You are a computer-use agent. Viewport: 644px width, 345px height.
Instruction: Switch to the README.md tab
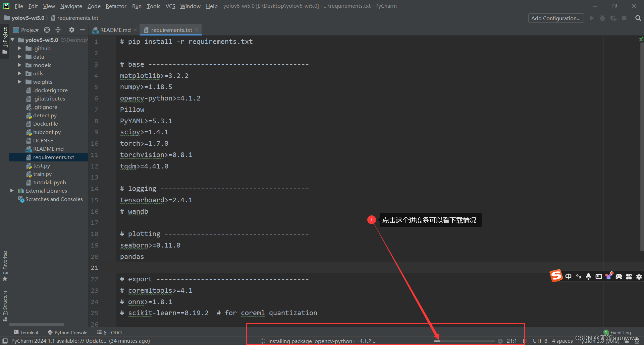tap(115, 30)
